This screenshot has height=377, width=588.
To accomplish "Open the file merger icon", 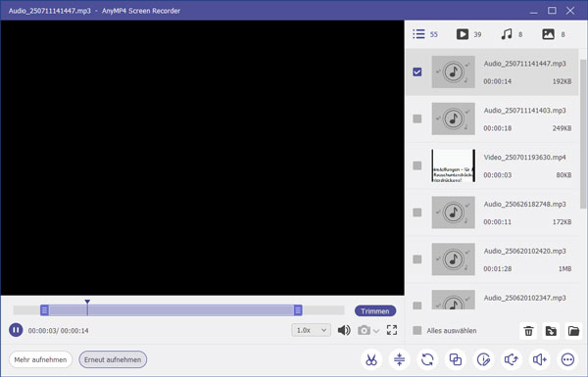I will [456, 359].
